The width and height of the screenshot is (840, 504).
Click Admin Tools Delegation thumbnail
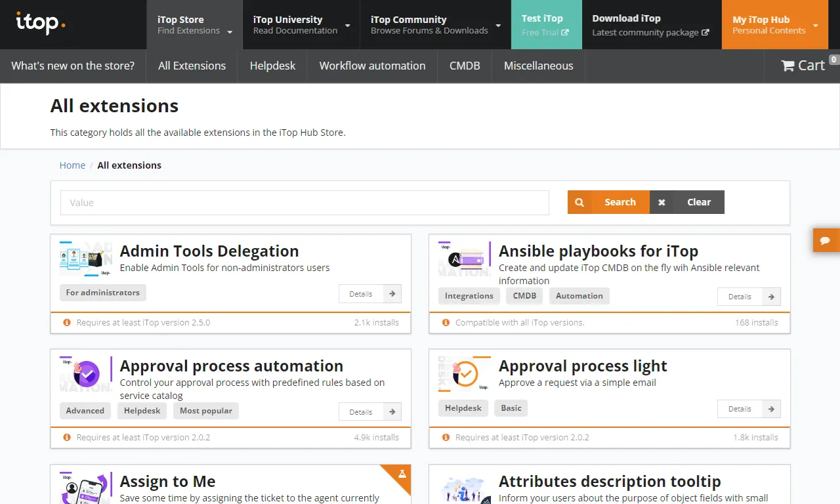click(85, 259)
